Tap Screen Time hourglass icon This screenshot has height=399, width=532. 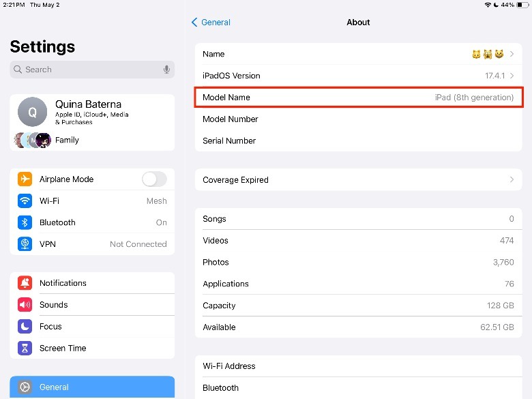point(25,348)
